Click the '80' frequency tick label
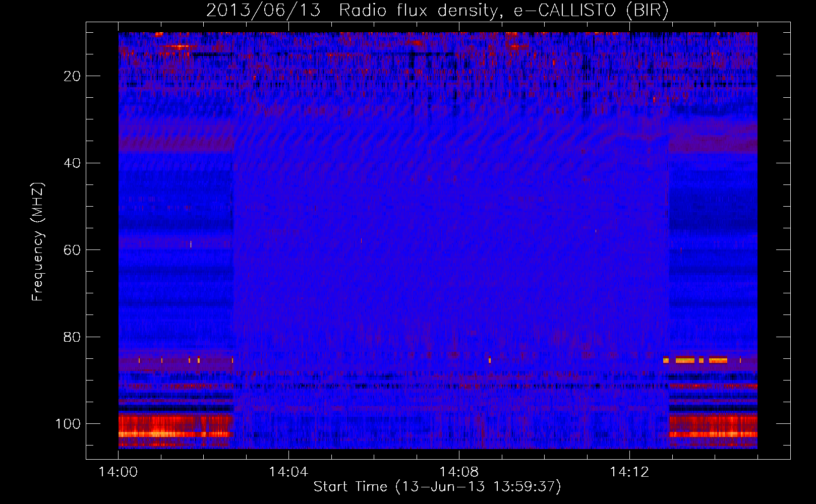816x504 pixels. pyautogui.click(x=72, y=337)
